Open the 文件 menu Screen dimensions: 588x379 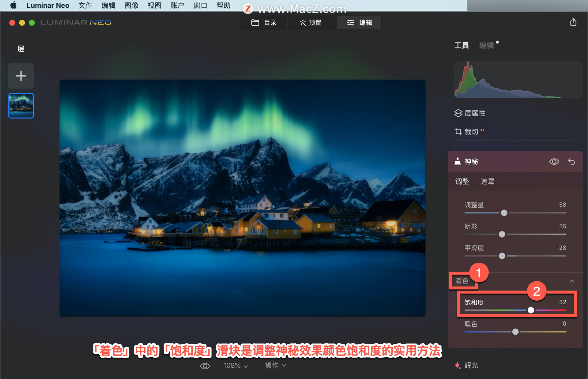pyautogui.click(x=85, y=5)
